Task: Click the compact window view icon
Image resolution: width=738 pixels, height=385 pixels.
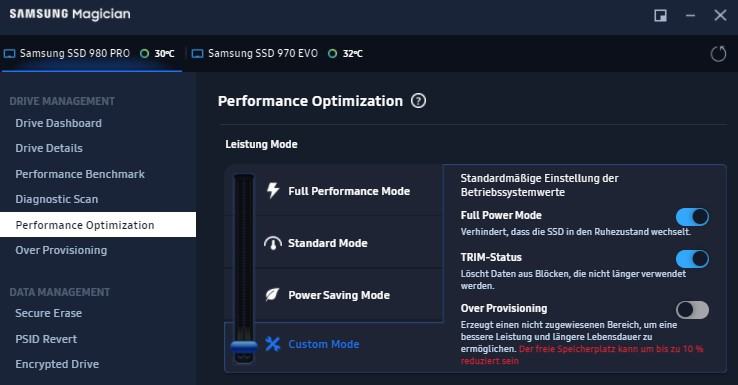Action: click(660, 16)
